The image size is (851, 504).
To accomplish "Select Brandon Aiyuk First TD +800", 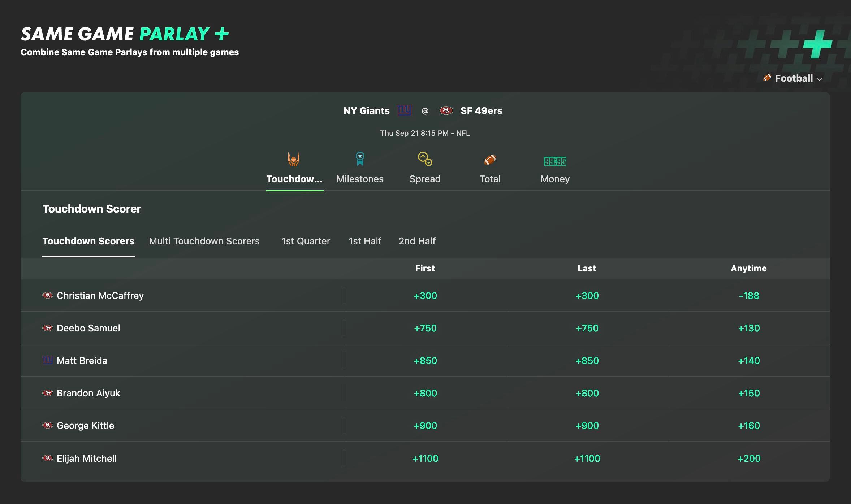I will coord(425,392).
